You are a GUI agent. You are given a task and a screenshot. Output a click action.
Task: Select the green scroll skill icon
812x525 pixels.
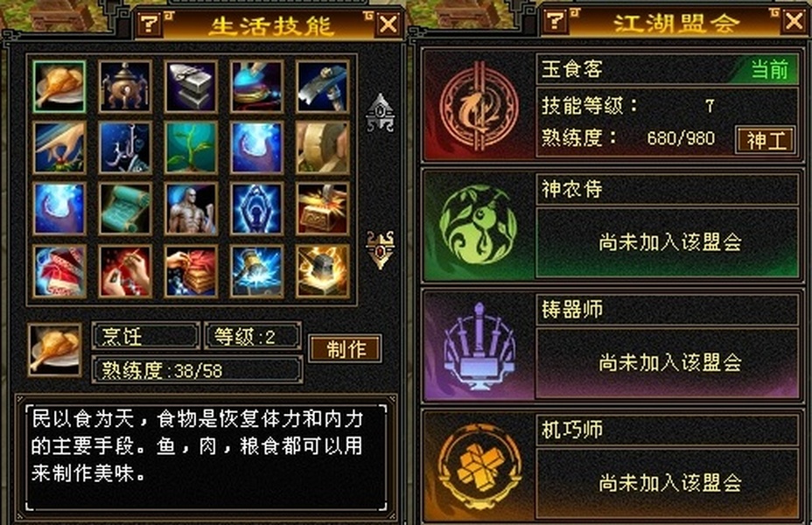pos(125,208)
